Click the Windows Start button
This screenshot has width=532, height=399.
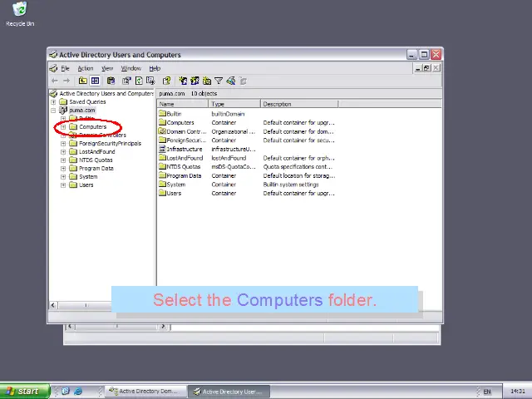[24, 392]
